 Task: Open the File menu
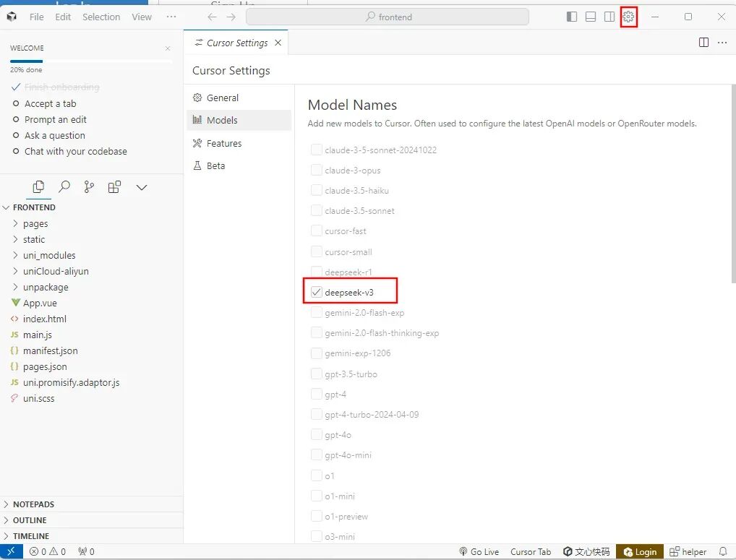[x=37, y=17]
